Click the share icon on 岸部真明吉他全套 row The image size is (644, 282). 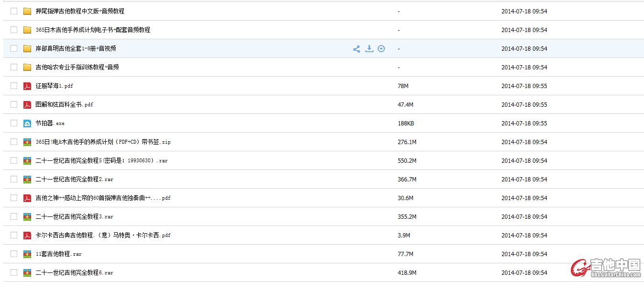(x=357, y=49)
